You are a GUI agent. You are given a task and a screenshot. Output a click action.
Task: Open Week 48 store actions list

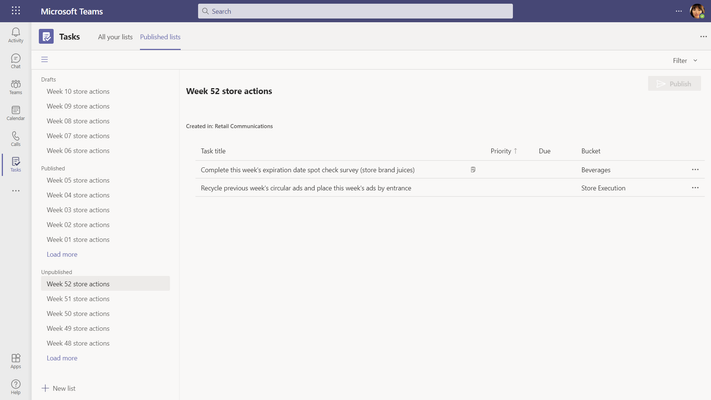pos(78,343)
